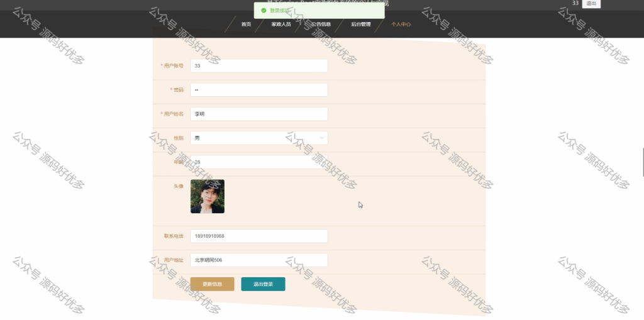The height and width of the screenshot is (320, 644).
Task: Click the 性别 dropdown arrow
Action: [322, 138]
